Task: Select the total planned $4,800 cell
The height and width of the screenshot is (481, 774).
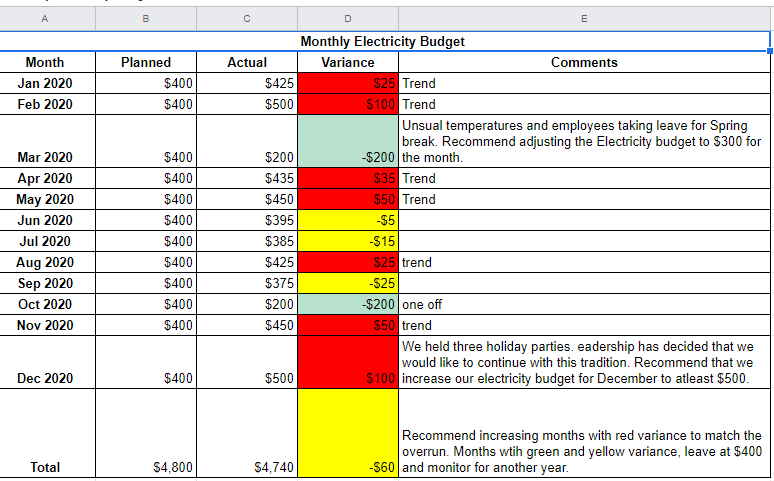Action: point(146,433)
